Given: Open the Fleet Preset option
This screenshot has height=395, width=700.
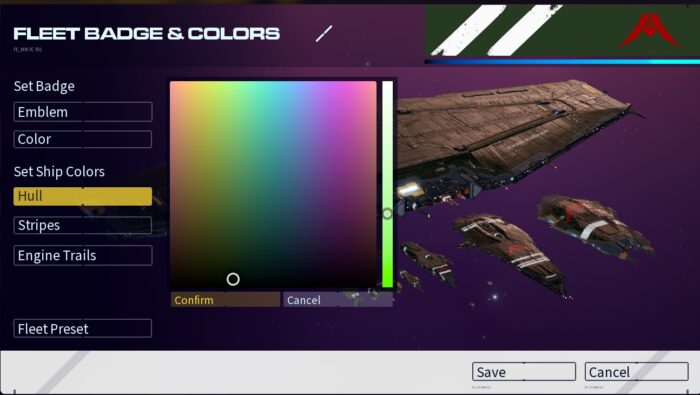Looking at the screenshot, I should click(x=83, y=328).
